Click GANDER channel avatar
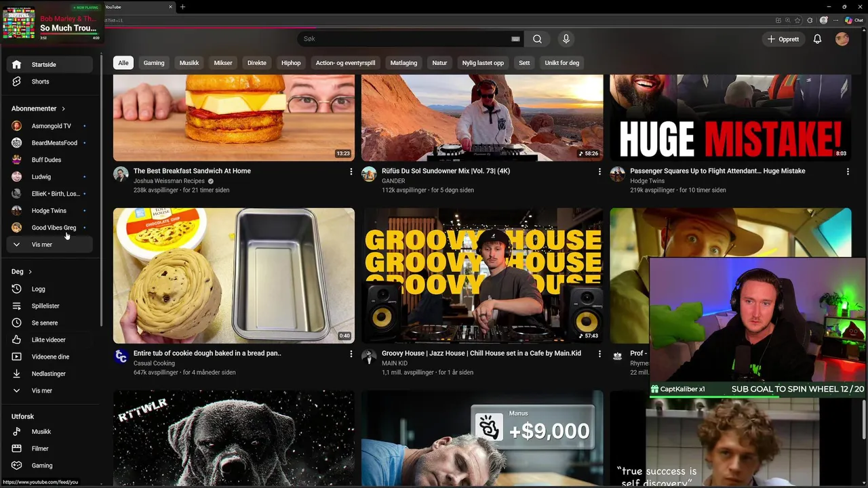 [369, 174]
